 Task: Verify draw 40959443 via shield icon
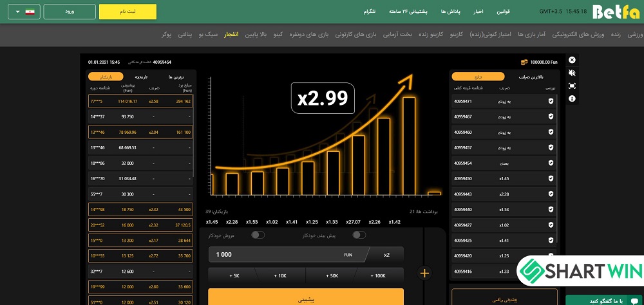click(x=551, y=194)
